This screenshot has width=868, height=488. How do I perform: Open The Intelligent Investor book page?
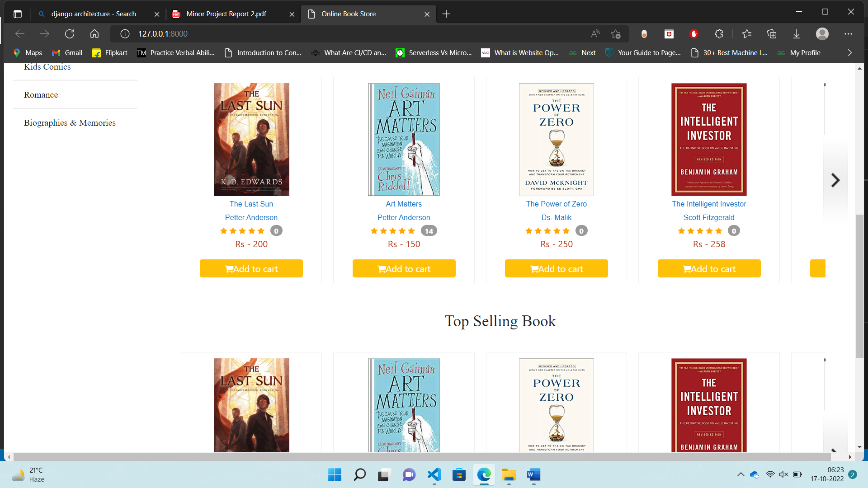tap(708, 204)
